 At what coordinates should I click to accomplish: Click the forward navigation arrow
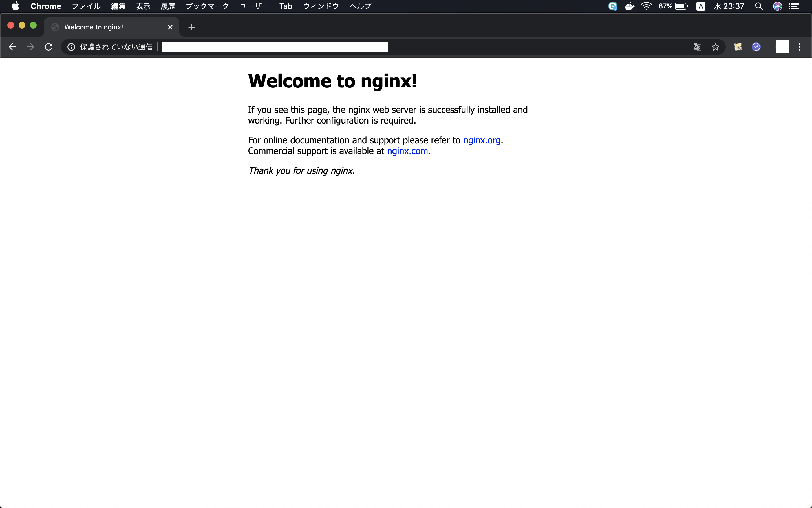click(30, 47)
